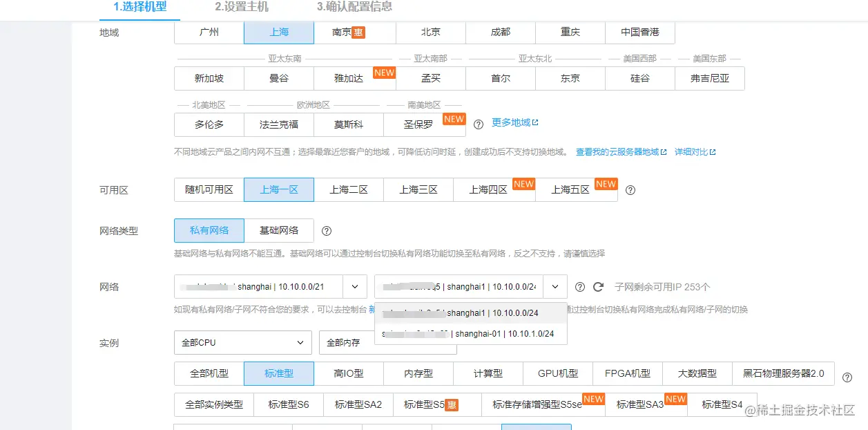Choose the 雅加达 region
The image size is (868, 430).
coord(355,78)
